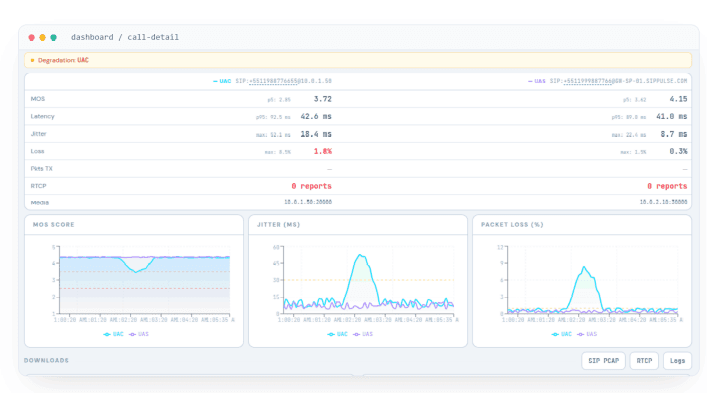Click the PACKET LOSS (%) chart title

[512, 224]
